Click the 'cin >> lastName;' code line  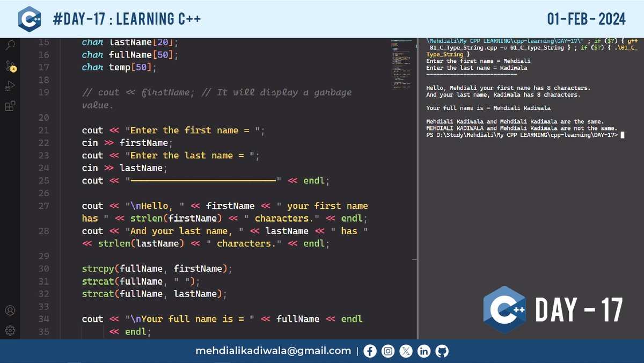click(x=125, y=168)
